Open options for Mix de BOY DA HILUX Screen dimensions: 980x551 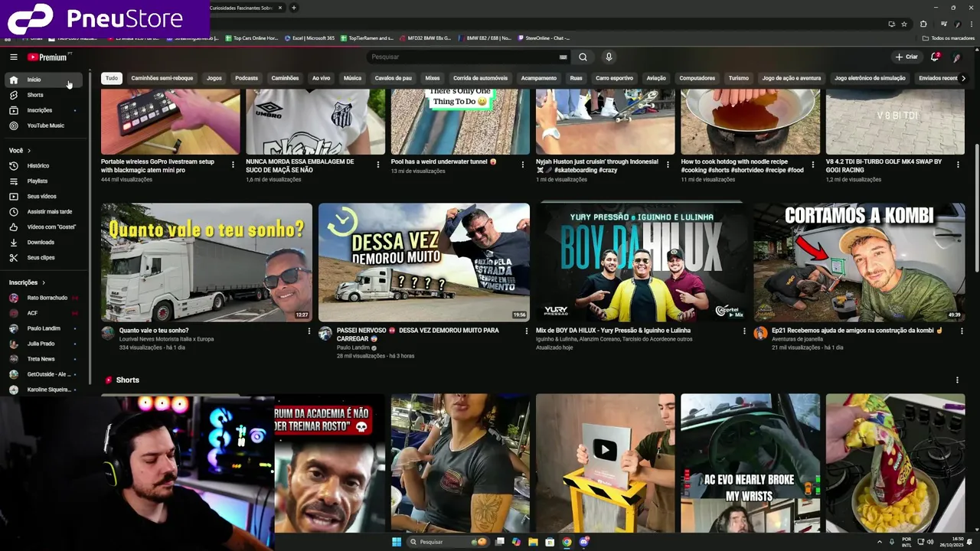coord(744,331)
